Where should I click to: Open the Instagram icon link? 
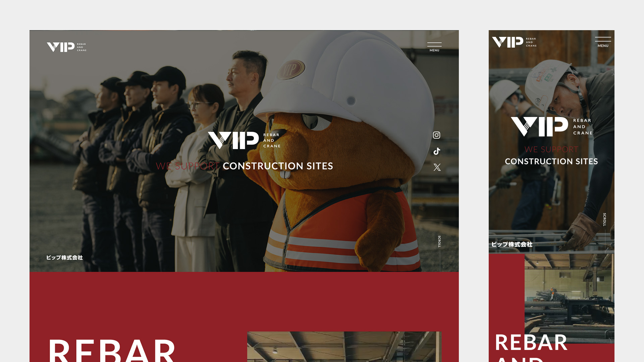click(x=436, y=135)
